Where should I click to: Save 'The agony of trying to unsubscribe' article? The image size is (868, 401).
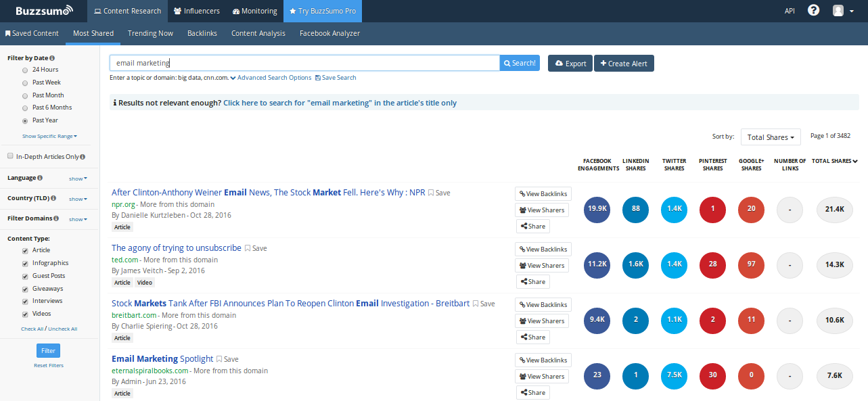tap(256, 248)
